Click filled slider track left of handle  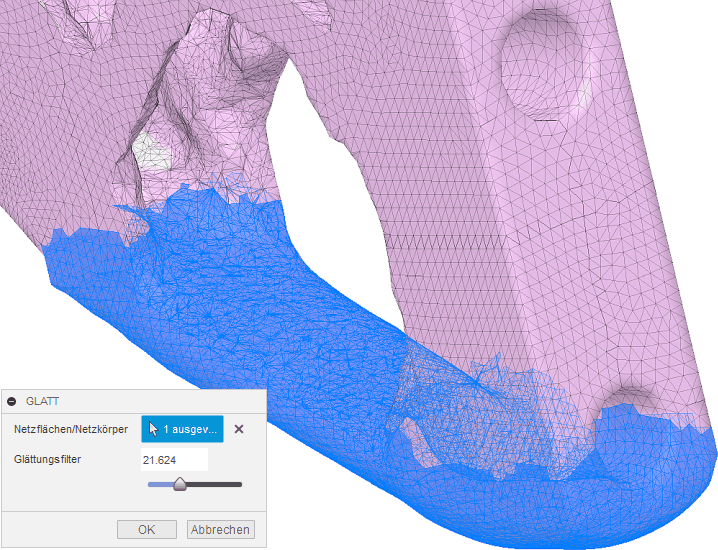(x=160, y=485)
